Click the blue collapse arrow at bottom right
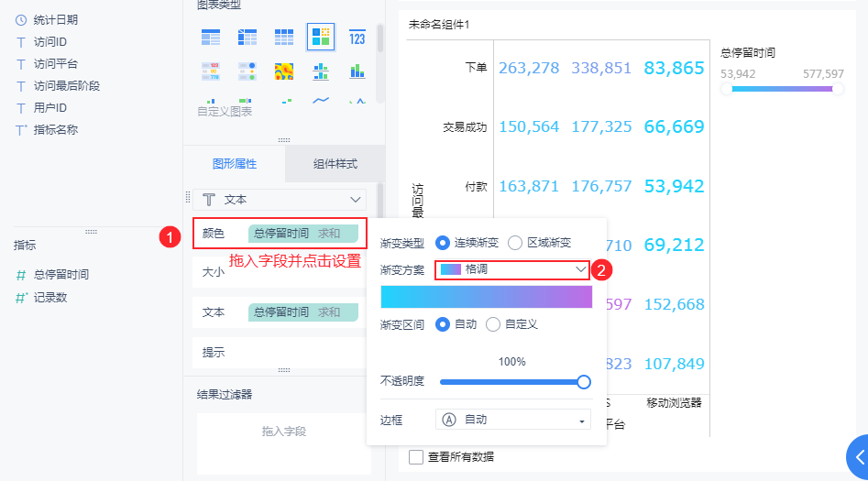The image size is (868, 481). [859, 456]
